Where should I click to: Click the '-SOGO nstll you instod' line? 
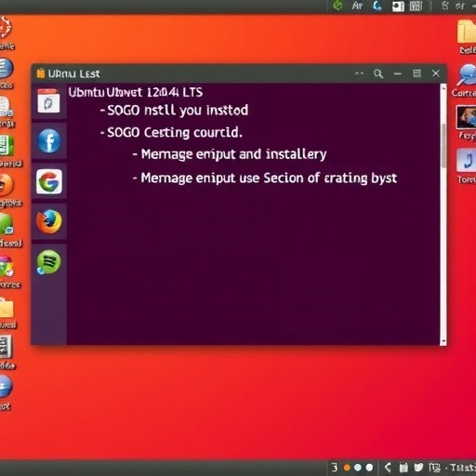coord(174,111)
